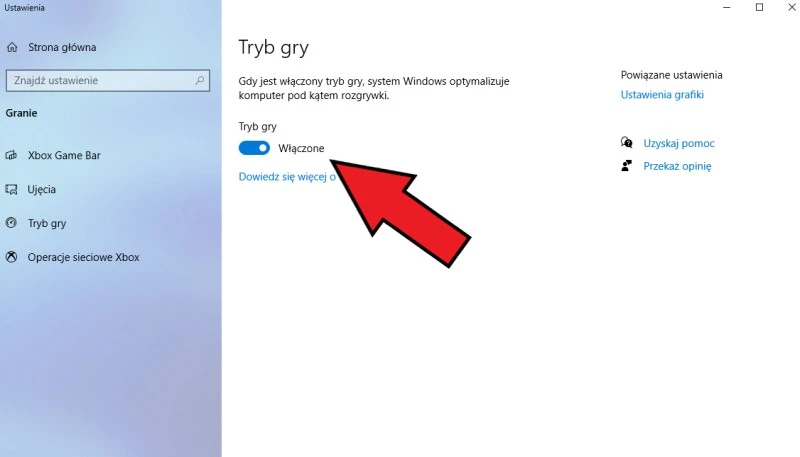Click the Ujęcia captures icon
The height and width of the screenshot is (457, 800).
tap(11, 189)
